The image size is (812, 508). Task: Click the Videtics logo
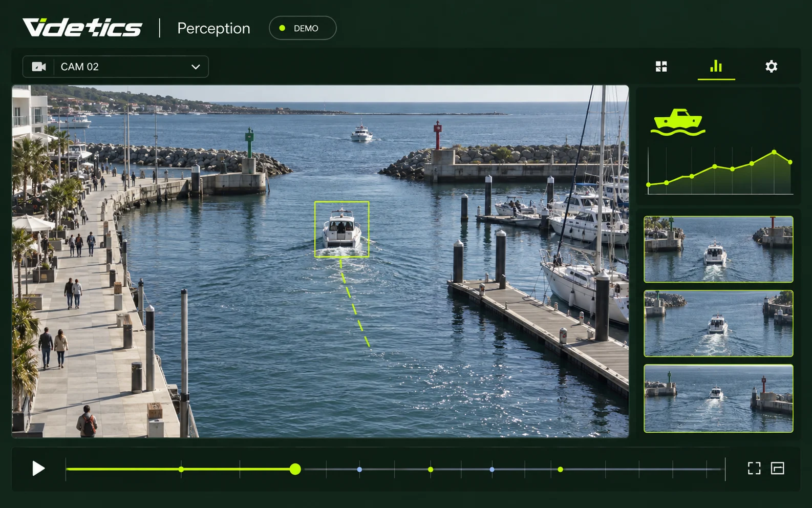[x=82, y=28]
